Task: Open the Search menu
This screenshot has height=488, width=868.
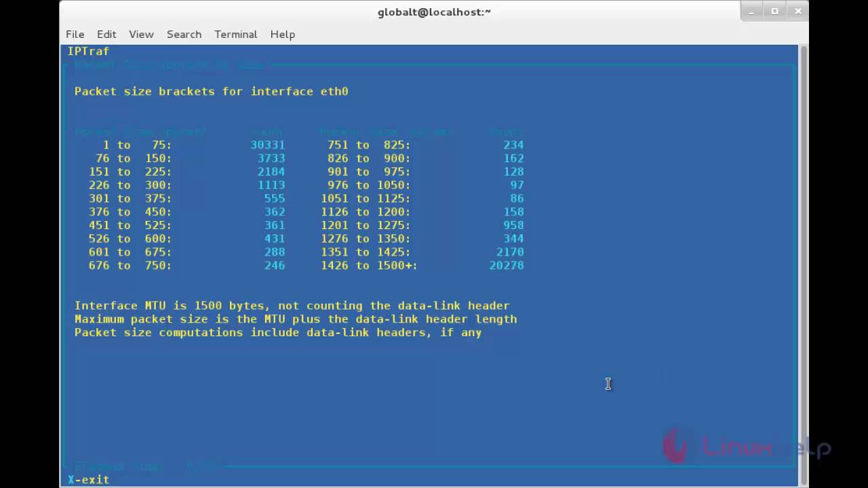Action: click(184, 34)
